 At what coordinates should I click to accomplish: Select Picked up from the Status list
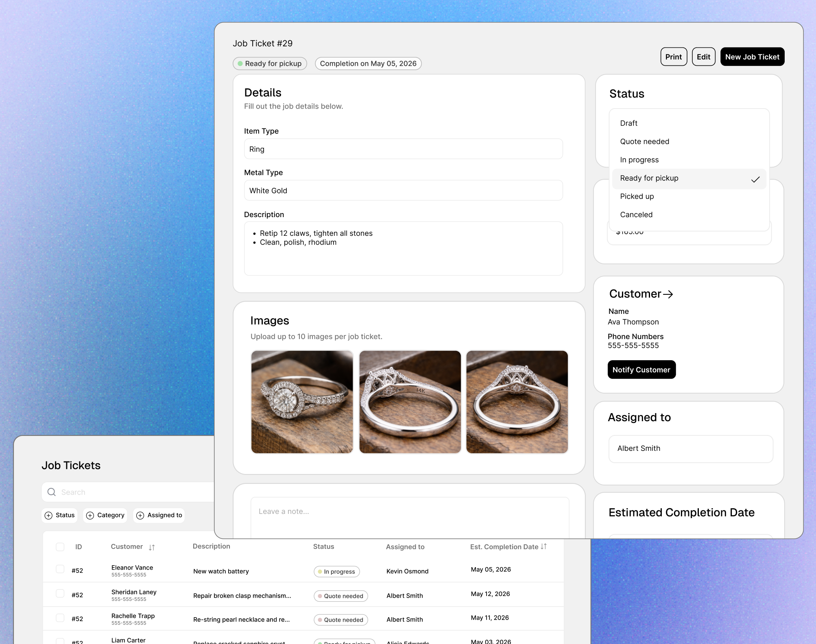click(637, 196)
